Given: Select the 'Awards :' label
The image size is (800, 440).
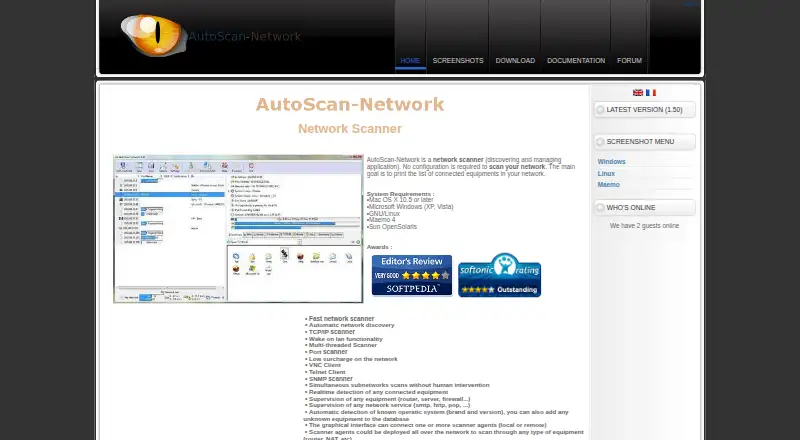Looking at the screenshot, I should click(379, 247).
